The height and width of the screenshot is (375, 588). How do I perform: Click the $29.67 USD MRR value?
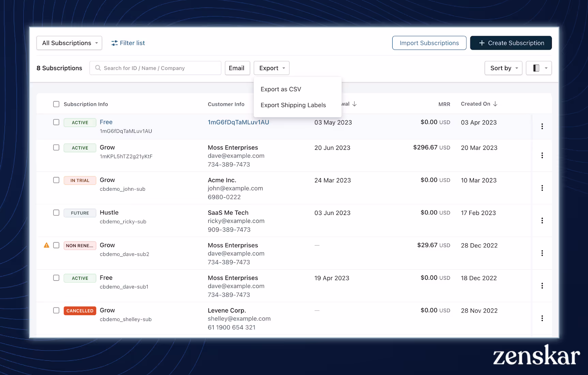point(434,245)
